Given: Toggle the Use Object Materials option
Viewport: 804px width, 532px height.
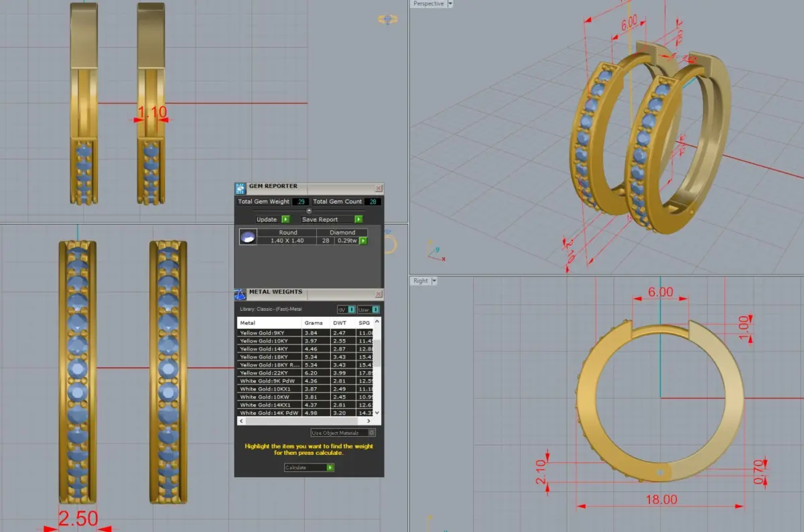Looking at the screenshot, I should pos(343,433).
